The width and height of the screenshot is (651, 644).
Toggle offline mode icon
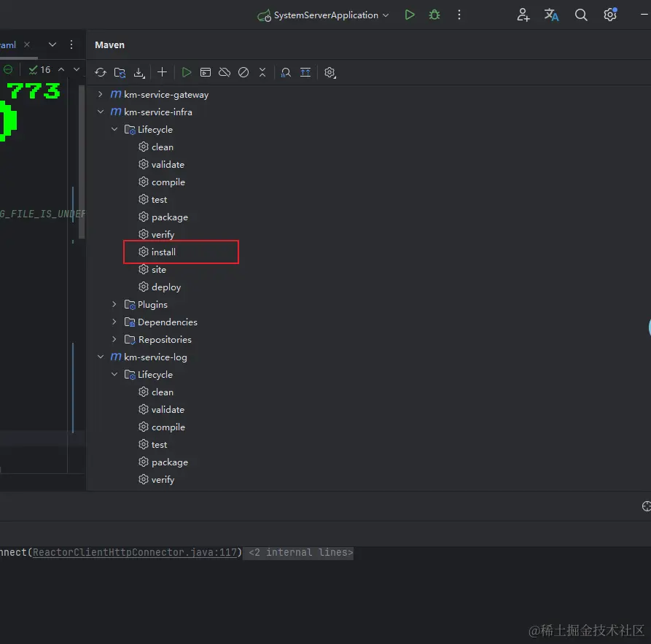225,72
